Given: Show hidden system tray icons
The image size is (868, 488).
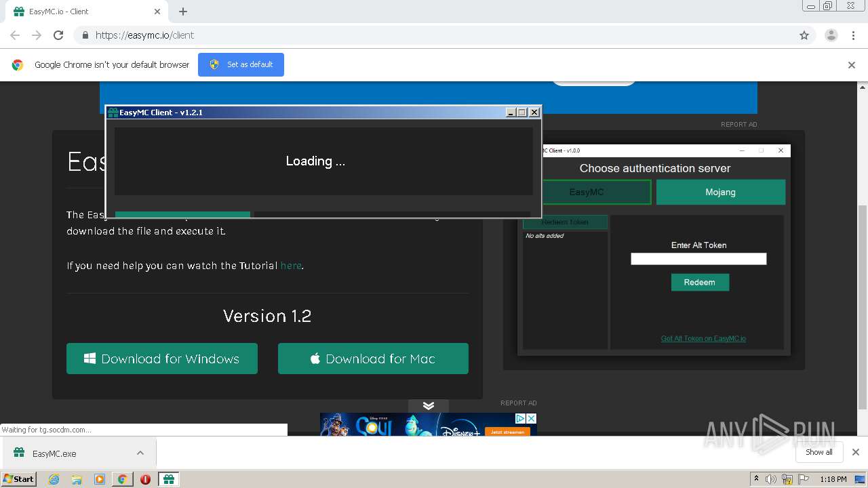Looking at the screenshot, I should [x=756, y=479].
